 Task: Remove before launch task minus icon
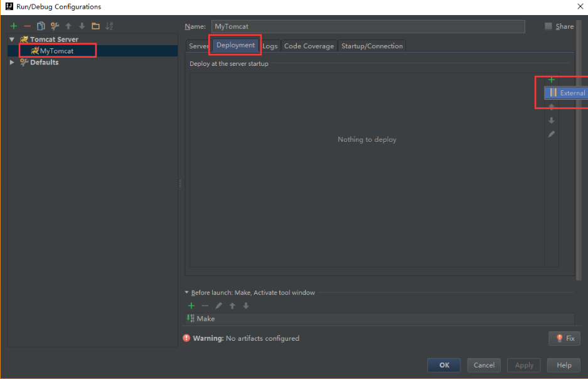(x=205, y=306)
